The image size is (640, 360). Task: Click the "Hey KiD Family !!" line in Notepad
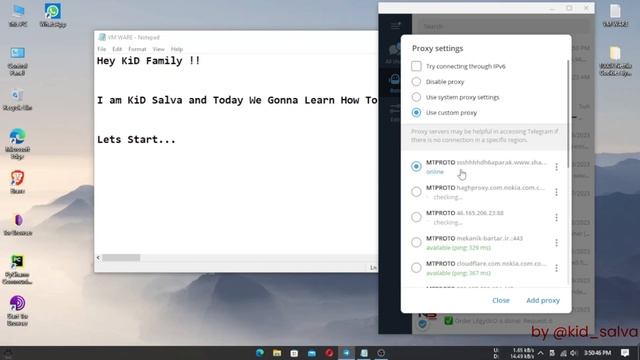(x=149, y=61)
